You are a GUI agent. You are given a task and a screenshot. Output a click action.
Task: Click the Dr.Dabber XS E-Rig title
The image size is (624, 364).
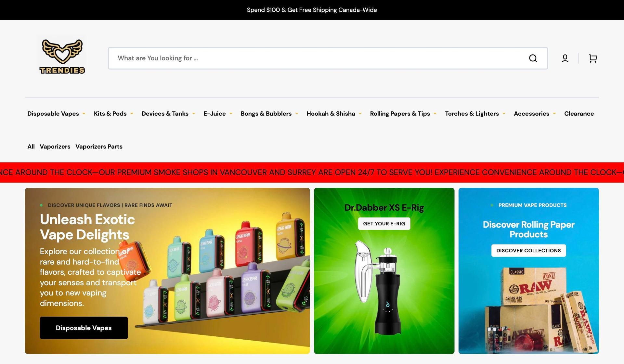point(384,207)
